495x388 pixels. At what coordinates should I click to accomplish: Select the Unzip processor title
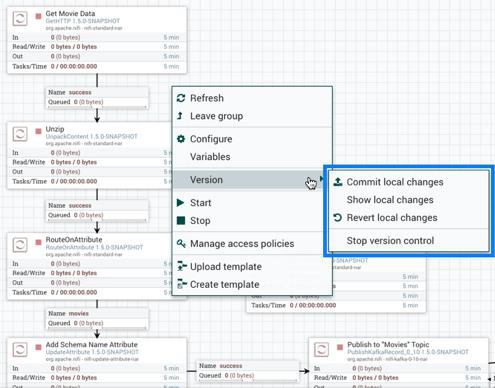(55, 129)
